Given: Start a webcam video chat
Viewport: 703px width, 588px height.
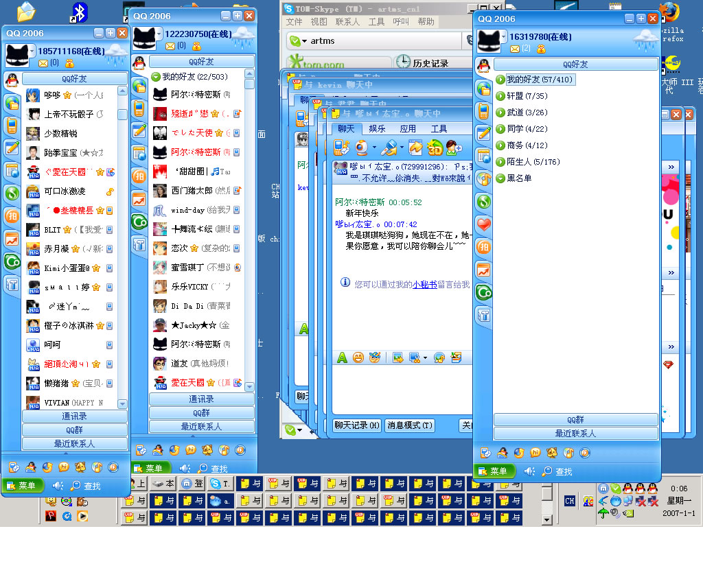Looking at the screenshot, I should coord(362,147).
